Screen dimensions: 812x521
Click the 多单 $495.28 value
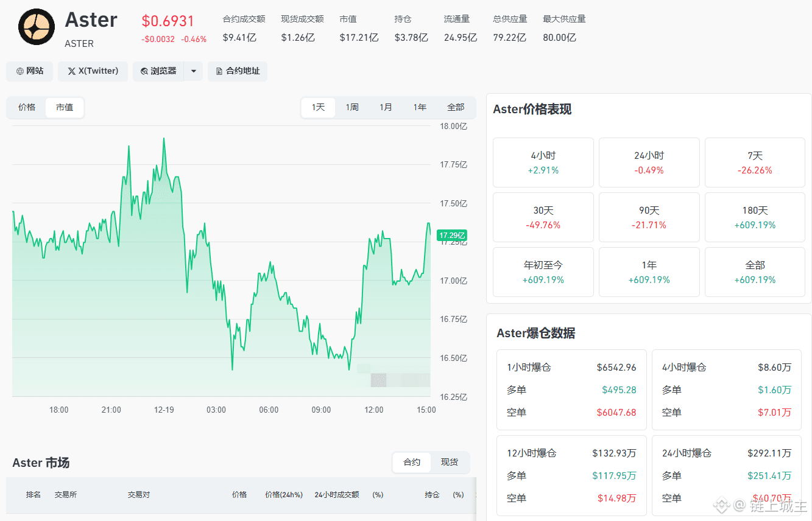pos(619,390)
